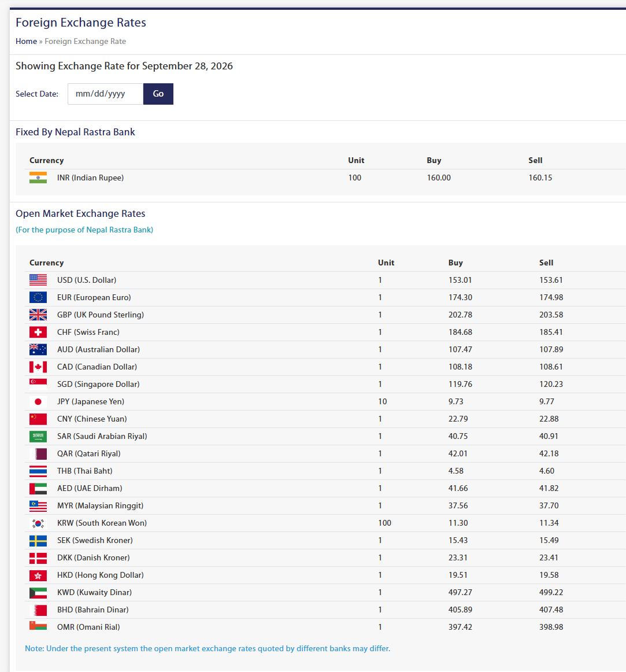Click the Swiss flag icon for CHF
The width and height of the screenshot is (626, 672).
pyautogui.click(x=38, y=332)
